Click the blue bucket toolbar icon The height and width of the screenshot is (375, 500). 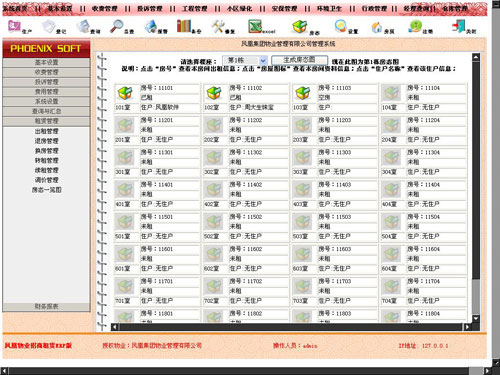click(x=151, y=26)
